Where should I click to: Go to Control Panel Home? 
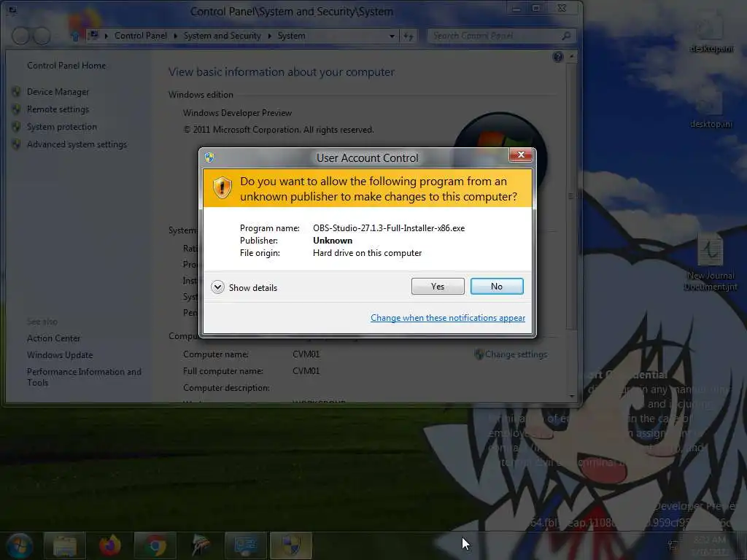66,65
